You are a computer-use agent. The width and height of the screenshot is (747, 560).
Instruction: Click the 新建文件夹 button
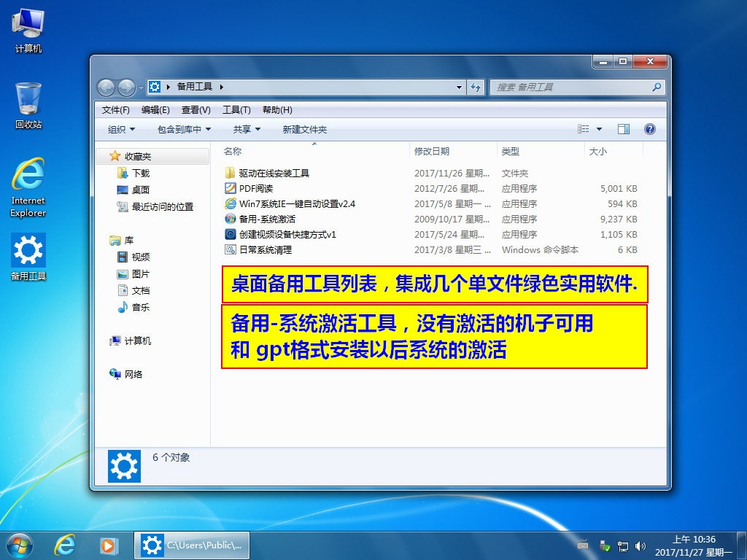[304, 129]
